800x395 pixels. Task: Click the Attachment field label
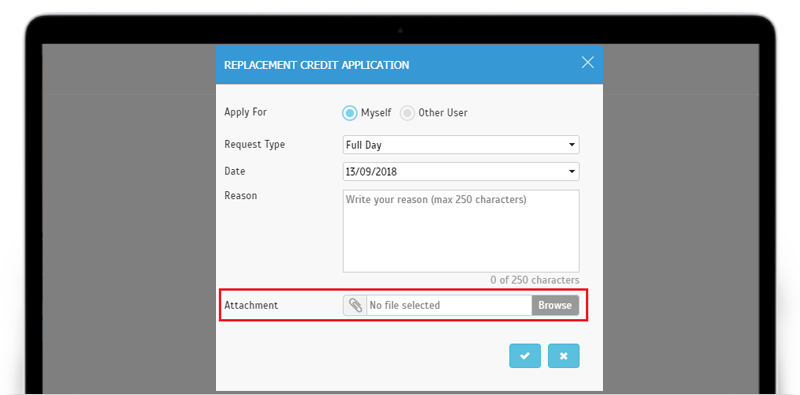point(251,305)
